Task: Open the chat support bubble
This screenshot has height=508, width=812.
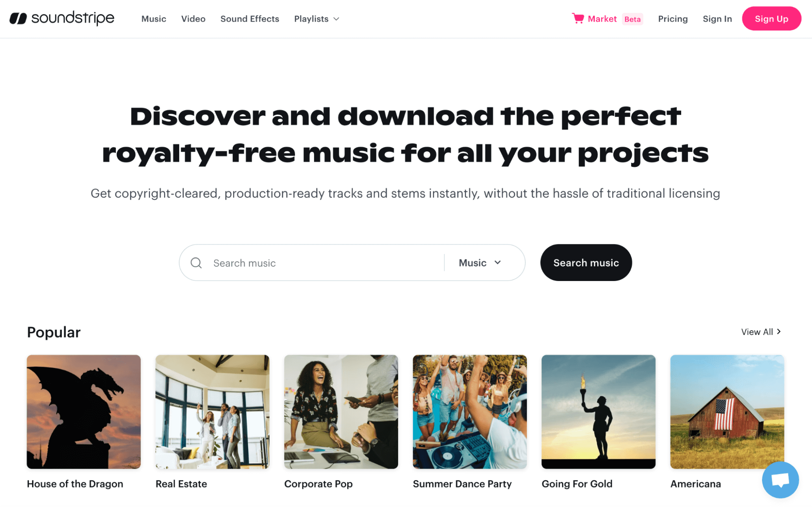Action: pyautogui.click(x=780, y=480)
